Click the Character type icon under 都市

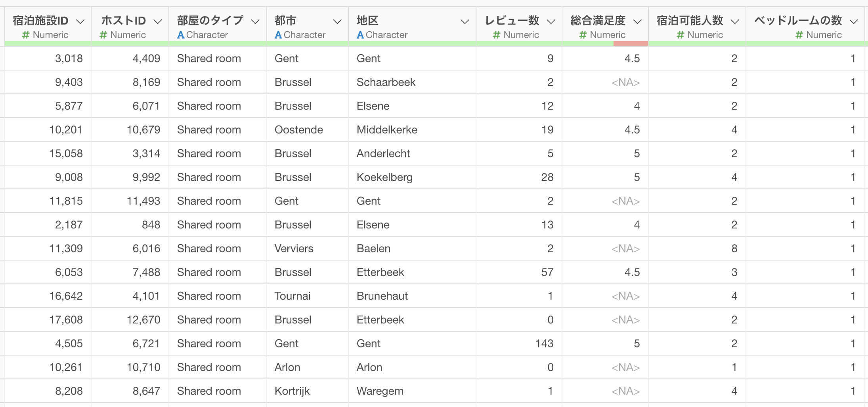tap(278, 35)
